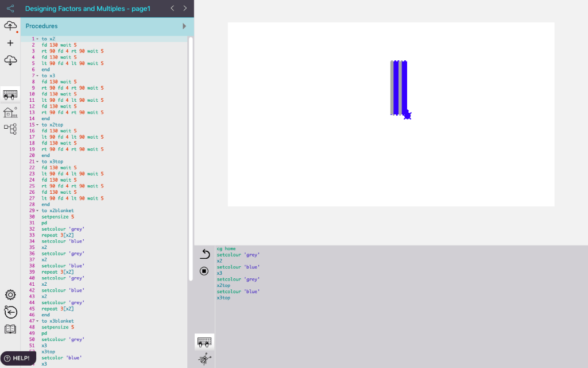Click the plus icon in the sidebar
Image resolution: width=588 pixels, height=368 pixels.
coord(10,43)
